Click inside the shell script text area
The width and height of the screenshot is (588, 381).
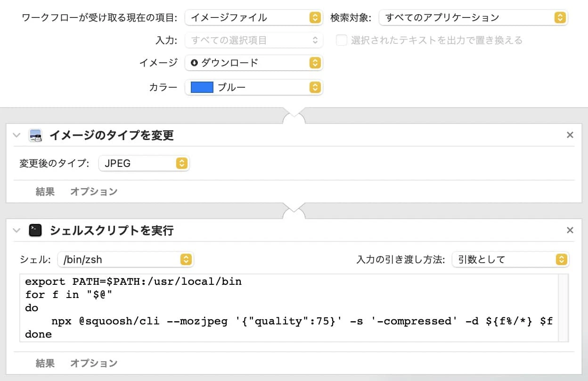point(289,307)
